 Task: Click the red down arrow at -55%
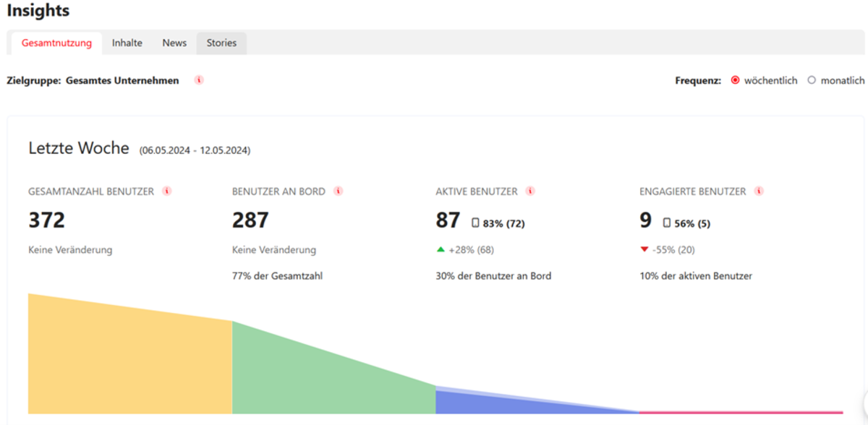coord(644,250)
